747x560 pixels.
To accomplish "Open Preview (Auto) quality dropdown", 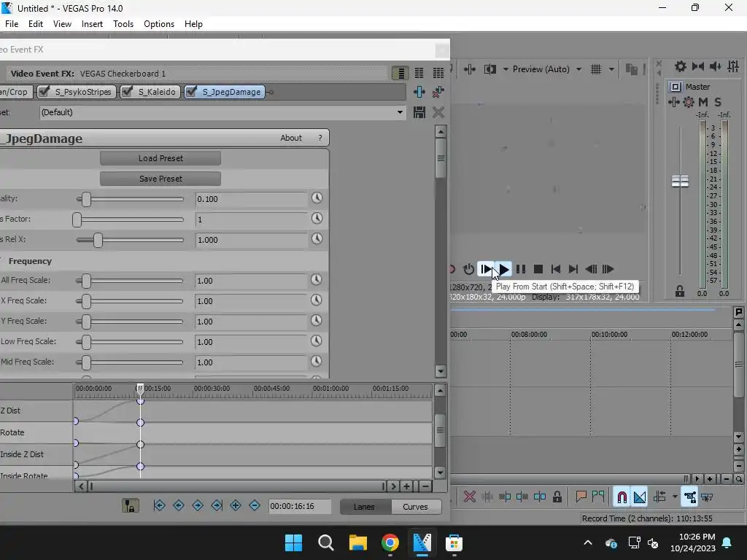I will 547,69.
